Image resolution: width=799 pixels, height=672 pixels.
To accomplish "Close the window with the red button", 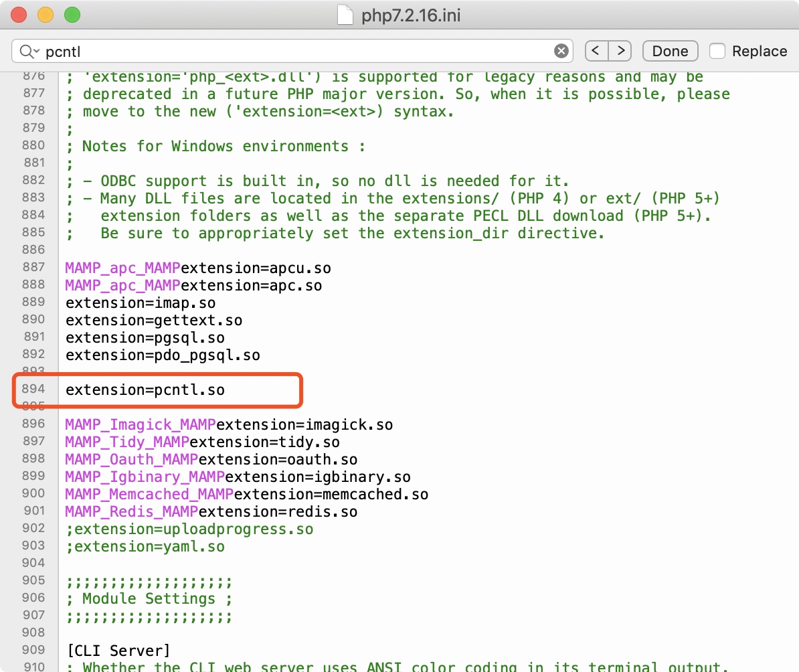I will pos(19,15).
